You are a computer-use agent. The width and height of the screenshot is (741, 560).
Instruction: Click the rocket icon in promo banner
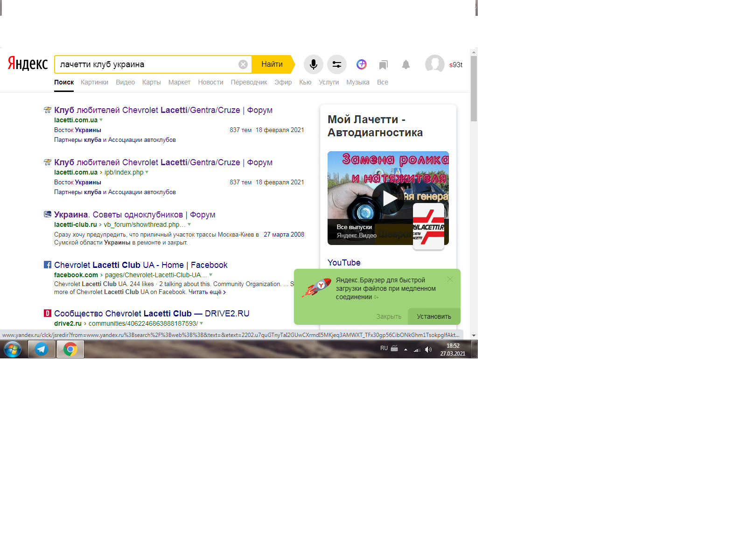(316, 287)
